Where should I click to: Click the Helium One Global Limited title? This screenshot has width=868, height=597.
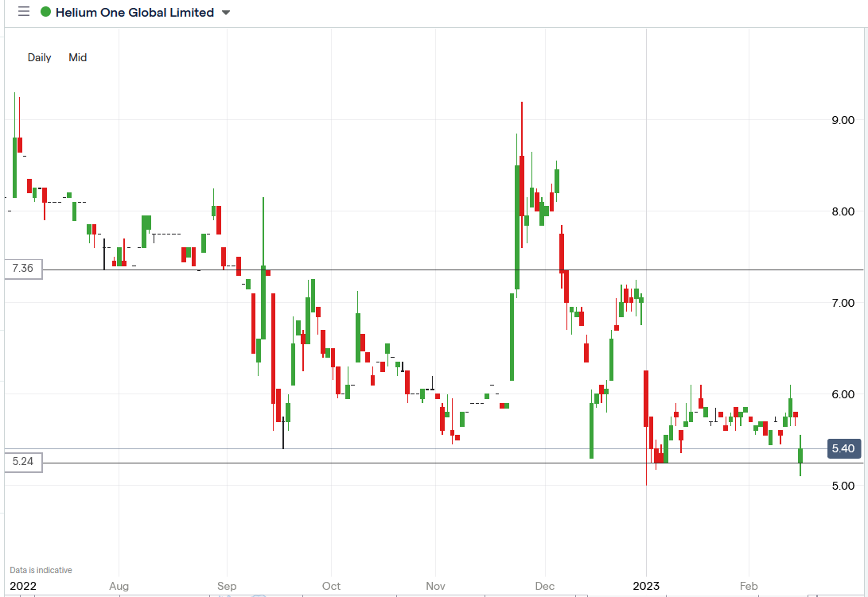pyautogui.click(x=134, y=12)
